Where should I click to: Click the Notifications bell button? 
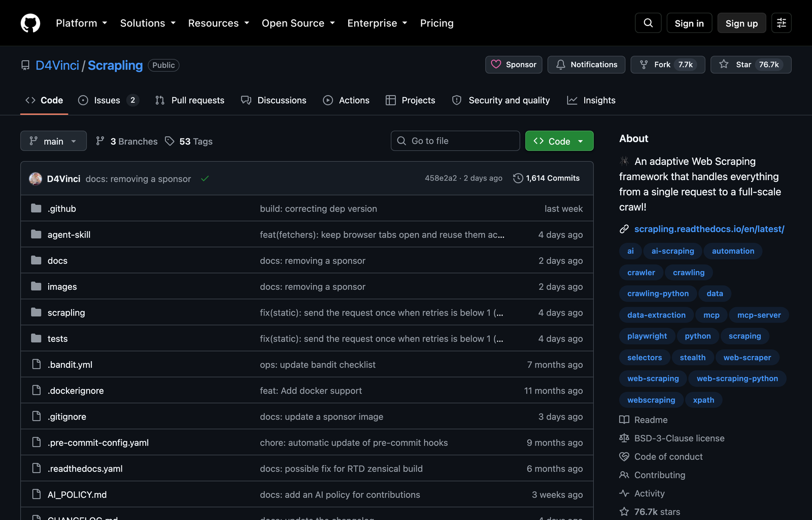coord(586,64)
